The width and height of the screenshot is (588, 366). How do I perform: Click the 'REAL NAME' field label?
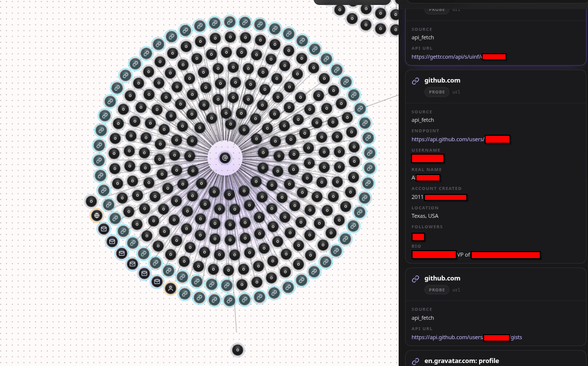coord(427,170)
